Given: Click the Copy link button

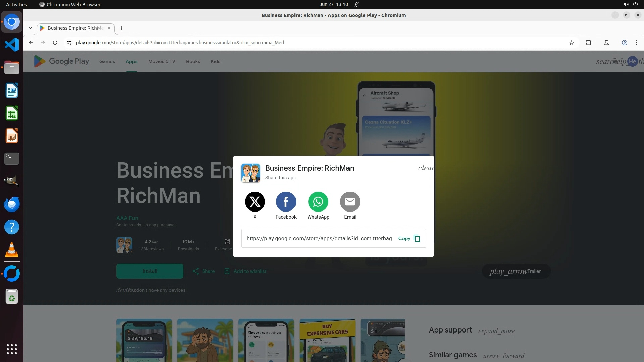Looking at the screenshot, I should tap(409, 238).
